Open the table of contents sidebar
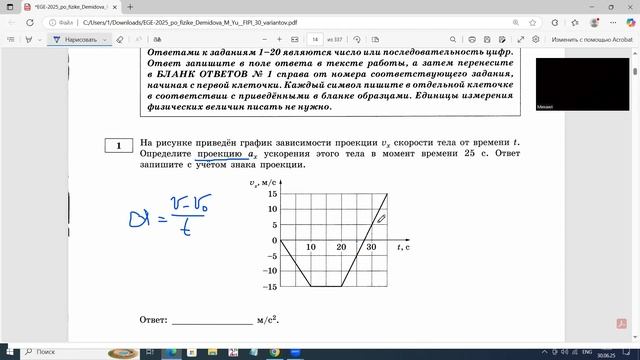Screen dimensions: 640x360 [x=11, y=40]
